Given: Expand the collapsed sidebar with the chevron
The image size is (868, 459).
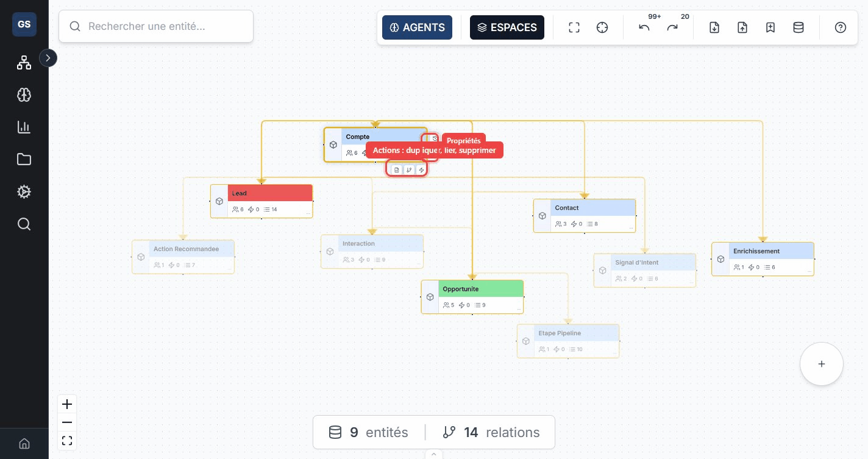Looking at the screenshot, I should tap(48, 58).
